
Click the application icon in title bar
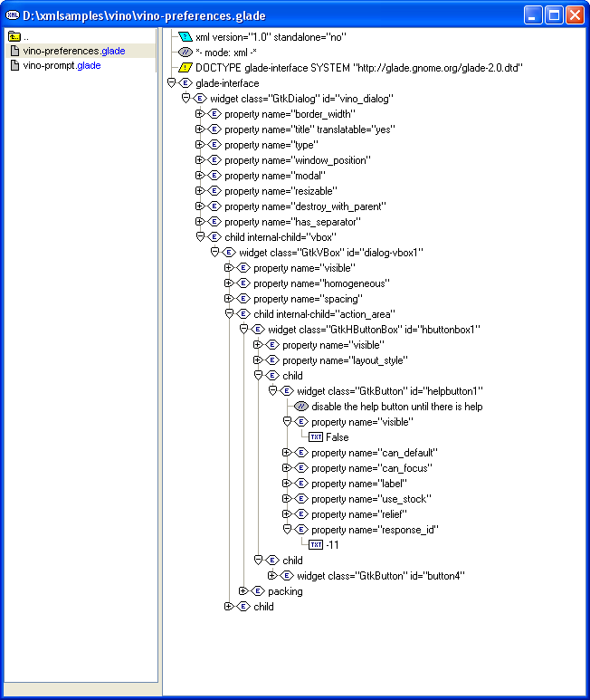coord(13,14)
